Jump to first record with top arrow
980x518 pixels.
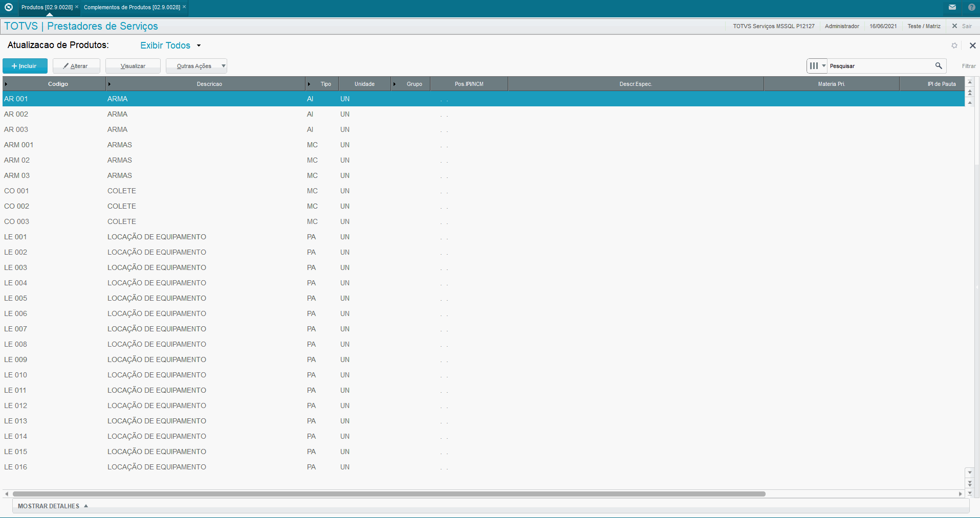click(970, 82)
